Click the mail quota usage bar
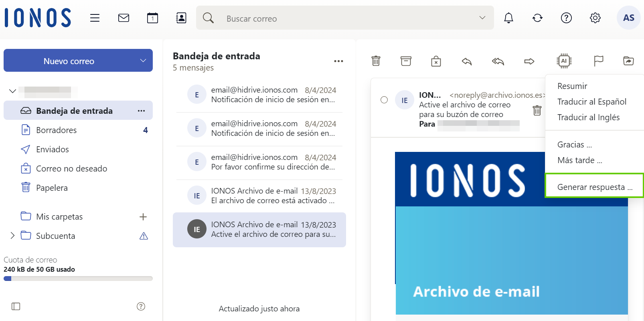644x321 pixels. point(78,279)
